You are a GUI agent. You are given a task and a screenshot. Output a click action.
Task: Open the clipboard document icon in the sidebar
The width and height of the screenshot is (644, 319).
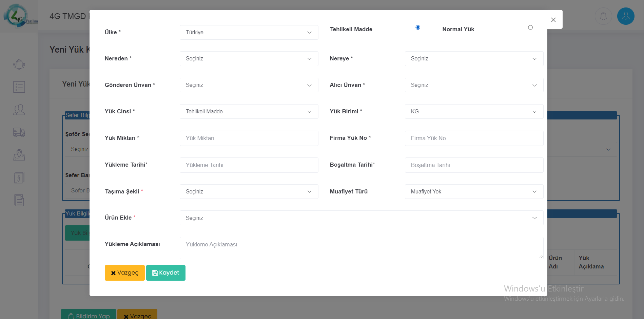click(x=19, y=177)
